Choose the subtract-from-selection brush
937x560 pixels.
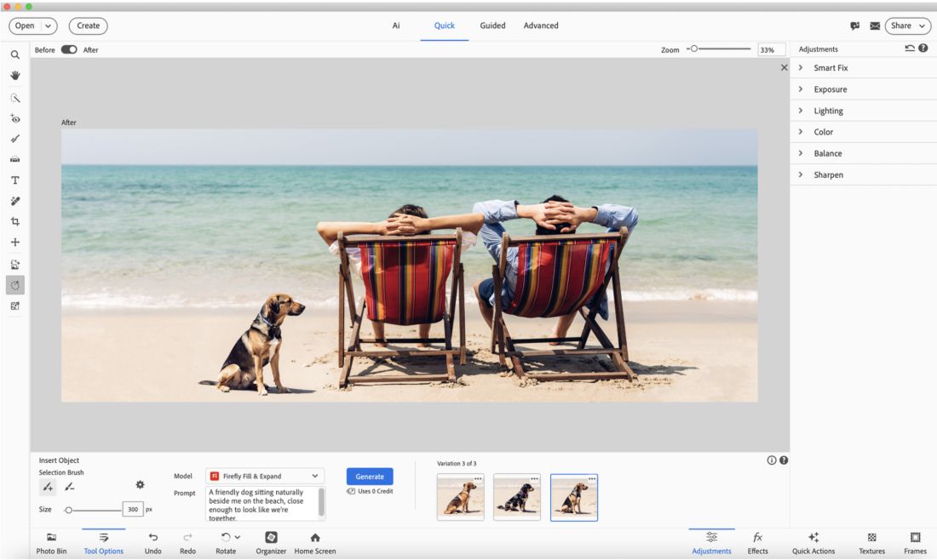pos(69,487)
